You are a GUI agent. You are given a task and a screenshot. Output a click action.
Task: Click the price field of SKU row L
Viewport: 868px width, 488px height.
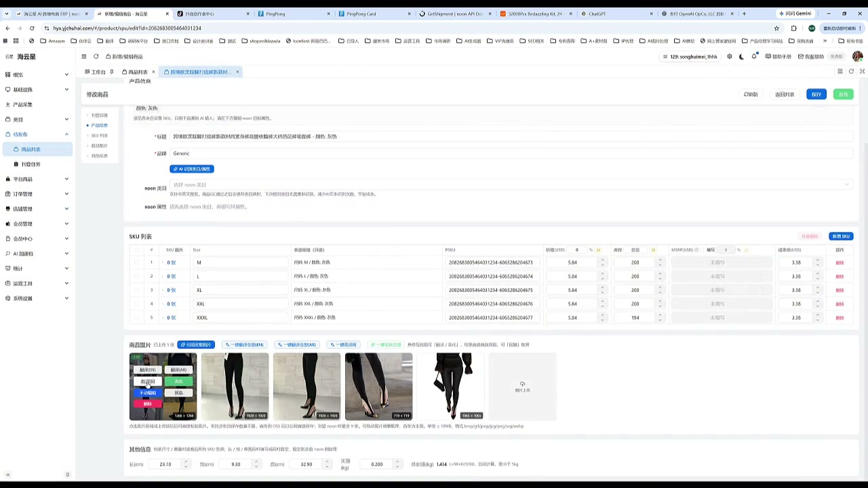pos(572,277)
